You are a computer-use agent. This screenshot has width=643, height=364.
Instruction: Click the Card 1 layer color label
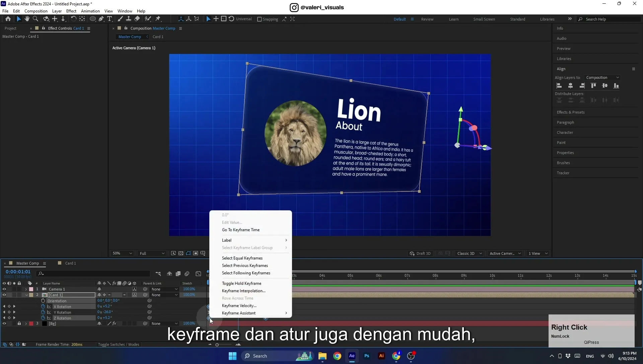click(31, 295)
